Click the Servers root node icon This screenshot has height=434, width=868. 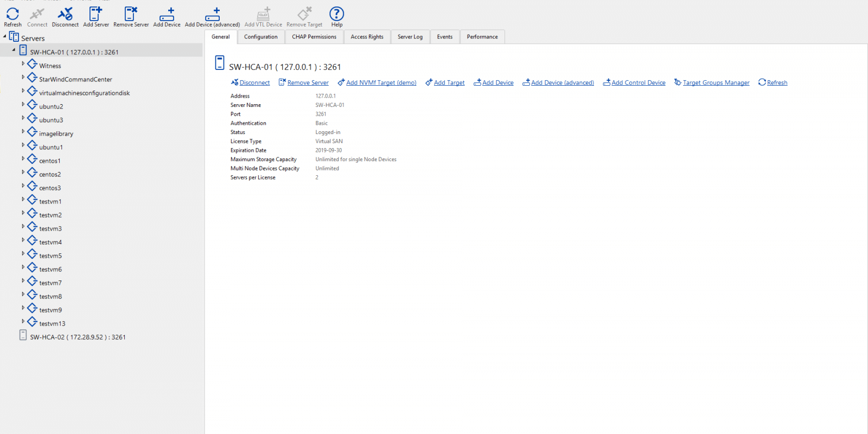14,37
